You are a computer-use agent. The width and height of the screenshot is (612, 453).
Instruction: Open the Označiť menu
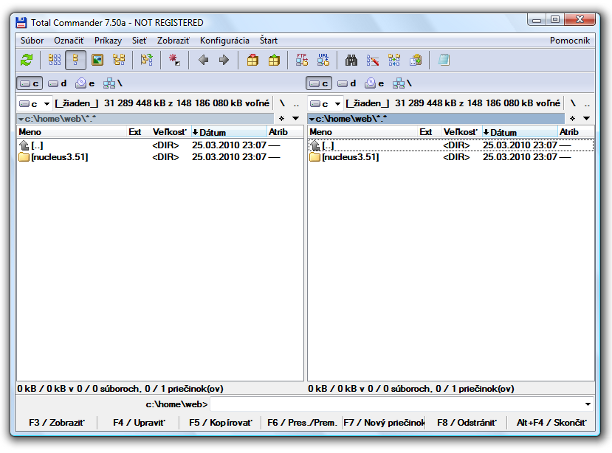point(69,41)
